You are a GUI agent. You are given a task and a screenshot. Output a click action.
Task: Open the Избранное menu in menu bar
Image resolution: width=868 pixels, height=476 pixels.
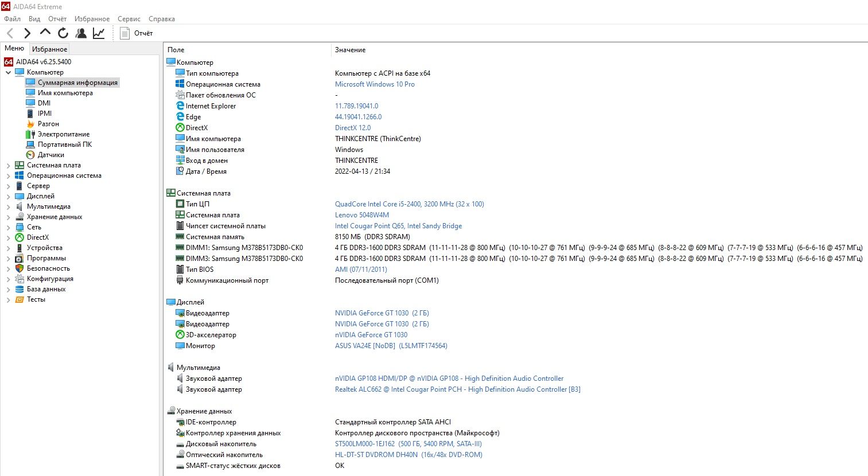92,19
